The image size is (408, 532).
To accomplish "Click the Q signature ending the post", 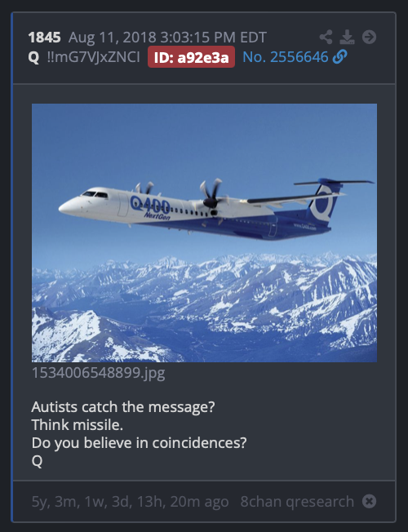I will point(37,461).
